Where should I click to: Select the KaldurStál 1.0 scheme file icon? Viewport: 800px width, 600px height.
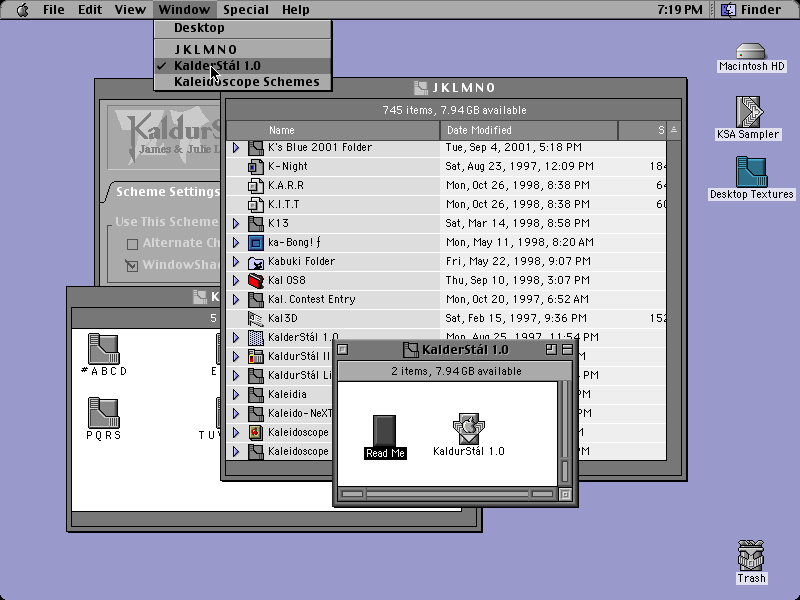coord(468,429)
